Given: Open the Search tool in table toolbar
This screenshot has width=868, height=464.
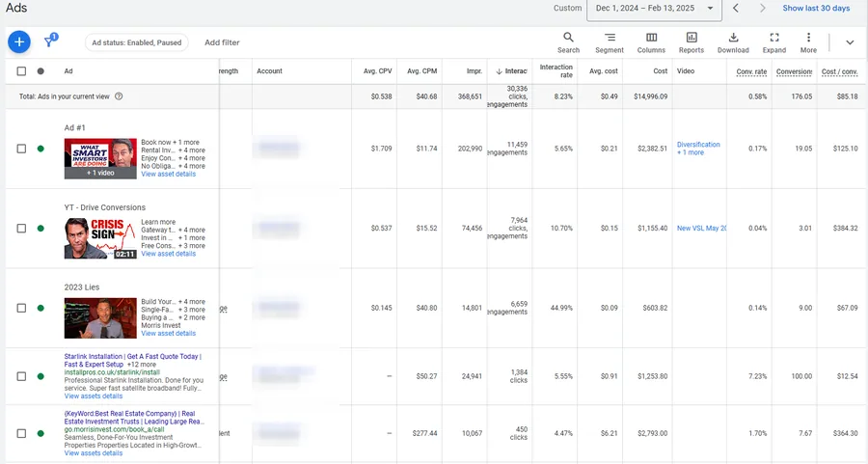Looking at the screenshot, I should click(568, 42).
